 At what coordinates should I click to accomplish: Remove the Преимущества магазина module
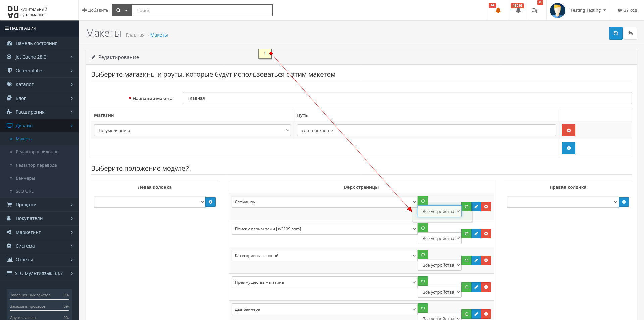pyautogui.click(x=486, y=287)
